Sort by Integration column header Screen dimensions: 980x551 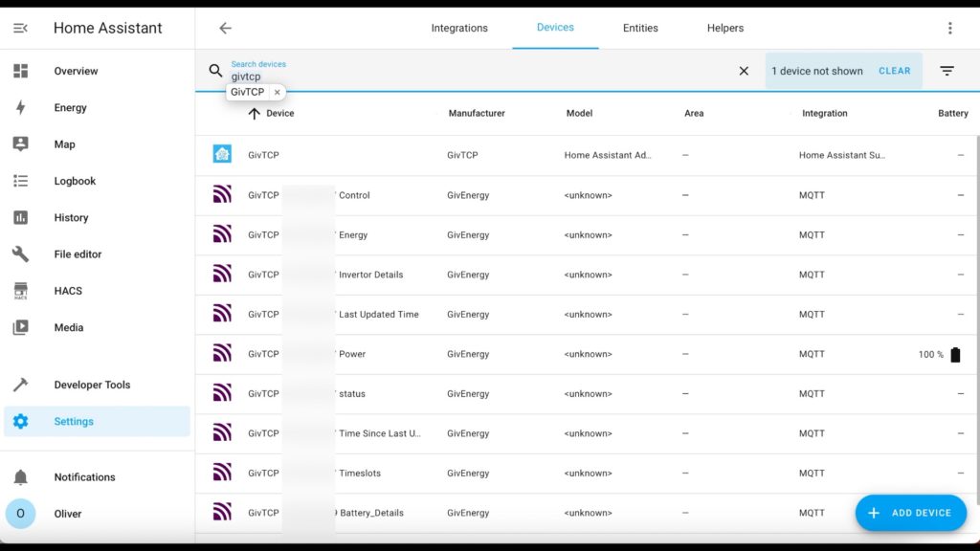pyautogui.click(x=824, y=113)
